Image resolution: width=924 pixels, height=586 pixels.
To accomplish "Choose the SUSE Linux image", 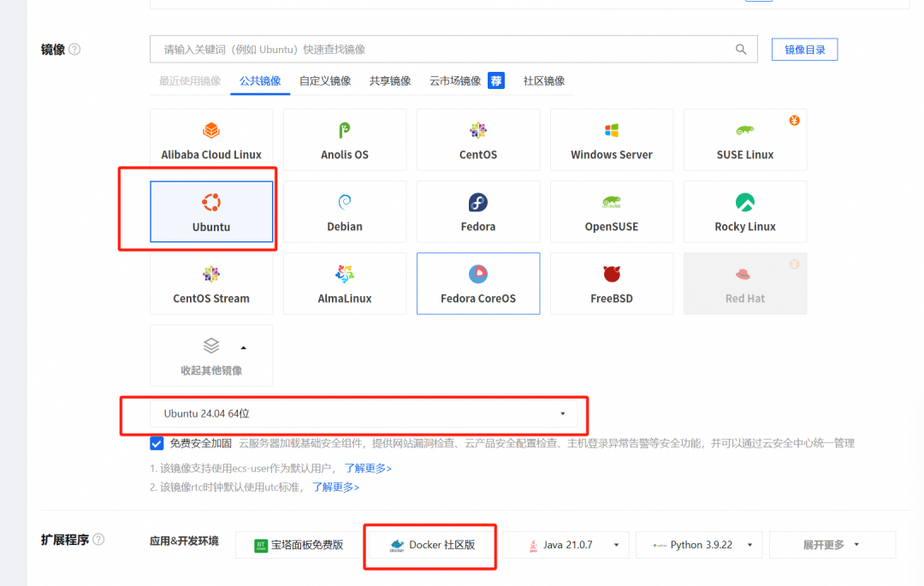I will point(745,140).
